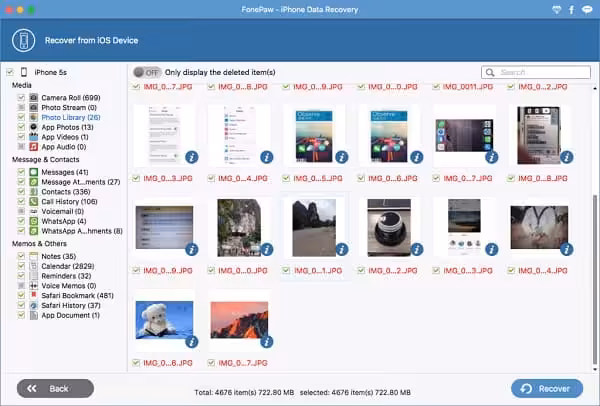
Task: Select the App Photos (13) category
Action: (x=67, y=127)
